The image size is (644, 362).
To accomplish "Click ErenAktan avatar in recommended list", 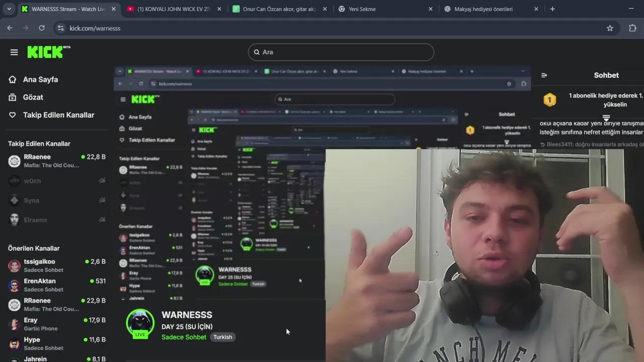I will coord(15,286).
